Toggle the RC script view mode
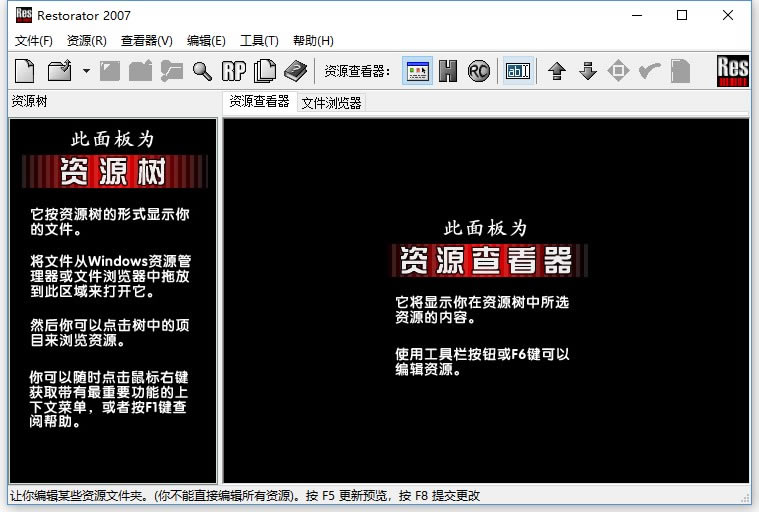Viewport: 759px width, 512px height. click(479, 71)
